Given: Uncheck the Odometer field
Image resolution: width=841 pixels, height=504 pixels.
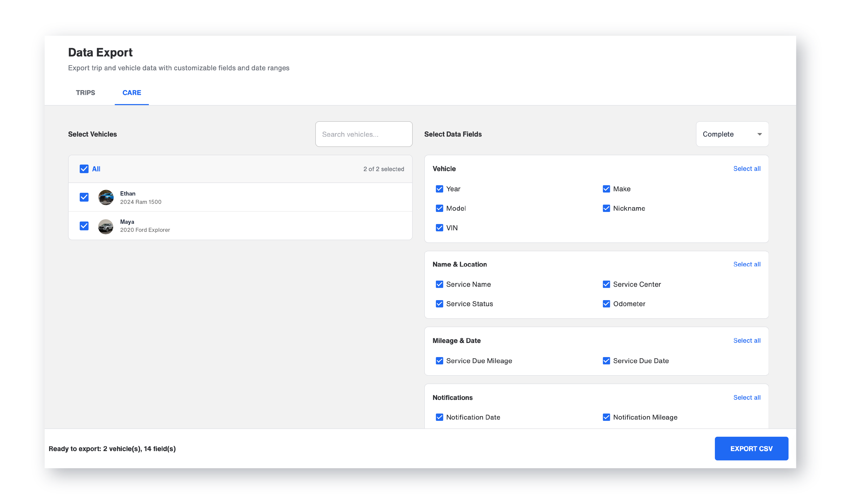Looking at the screenshot, I should point(606,304).
